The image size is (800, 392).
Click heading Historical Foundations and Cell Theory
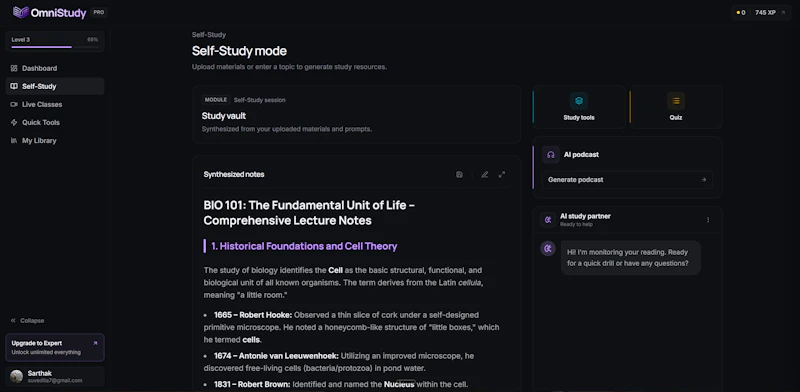304,246
